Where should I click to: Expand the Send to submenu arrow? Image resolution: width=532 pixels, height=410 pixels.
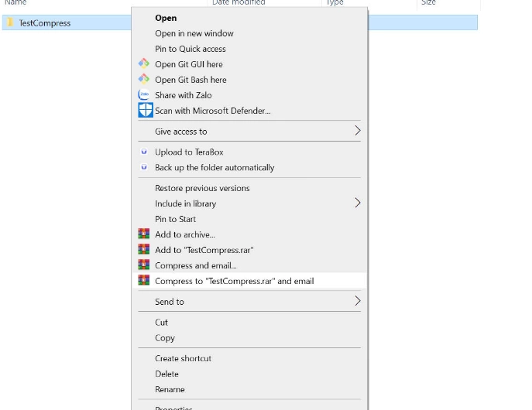point(357,301)
